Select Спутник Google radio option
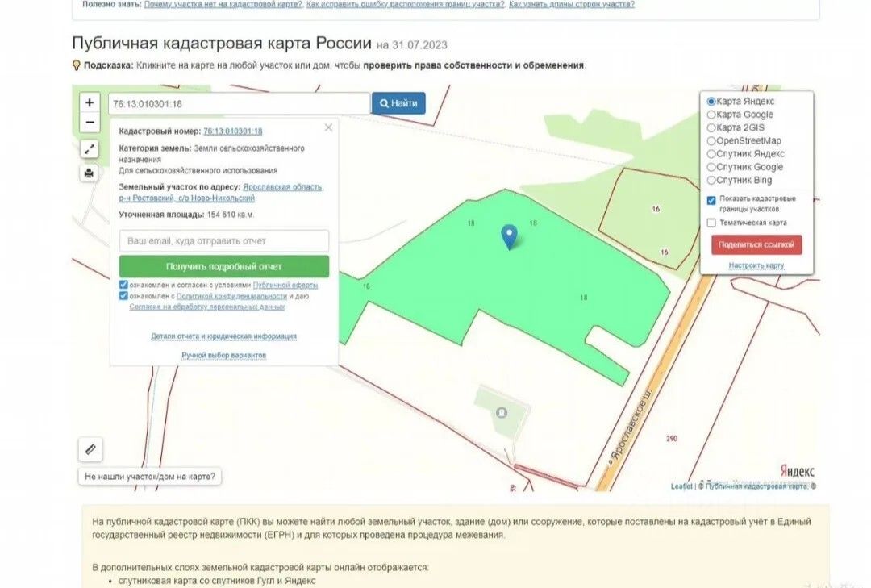The image size is (871, 588). point(711,167)
